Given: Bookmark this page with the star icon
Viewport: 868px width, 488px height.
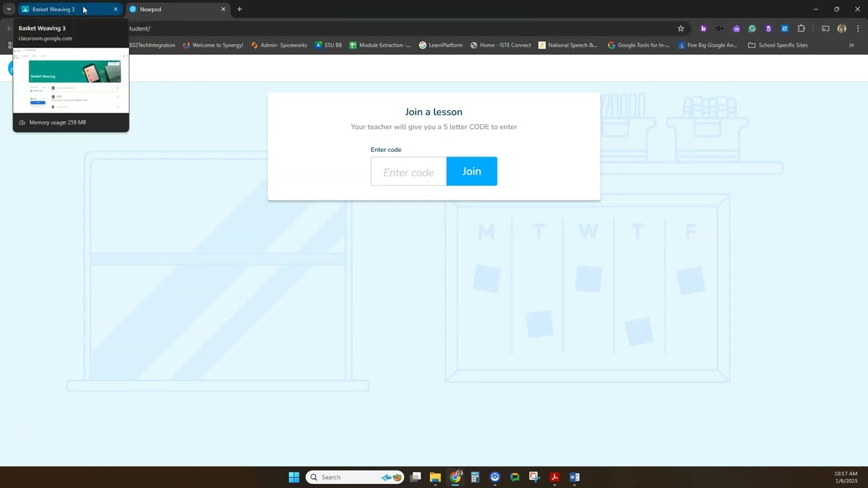Looking at the screenshot, I should coord(681,28).
